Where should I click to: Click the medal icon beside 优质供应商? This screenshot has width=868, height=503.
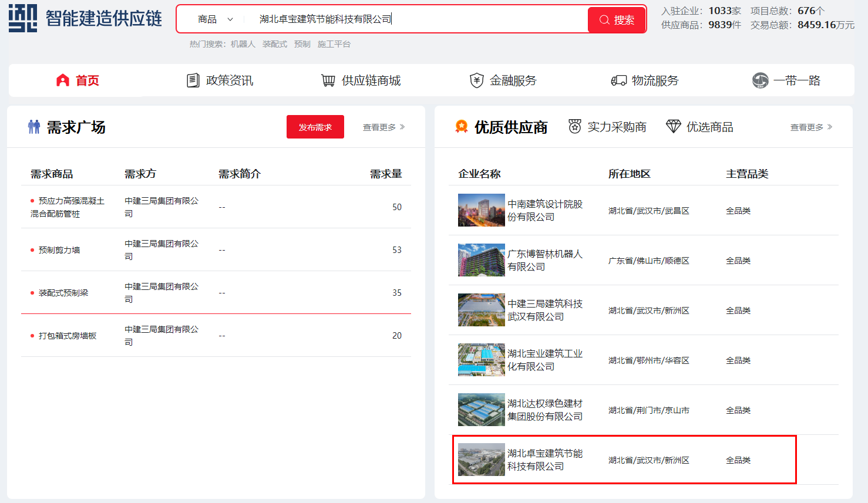tap(462, 127)
